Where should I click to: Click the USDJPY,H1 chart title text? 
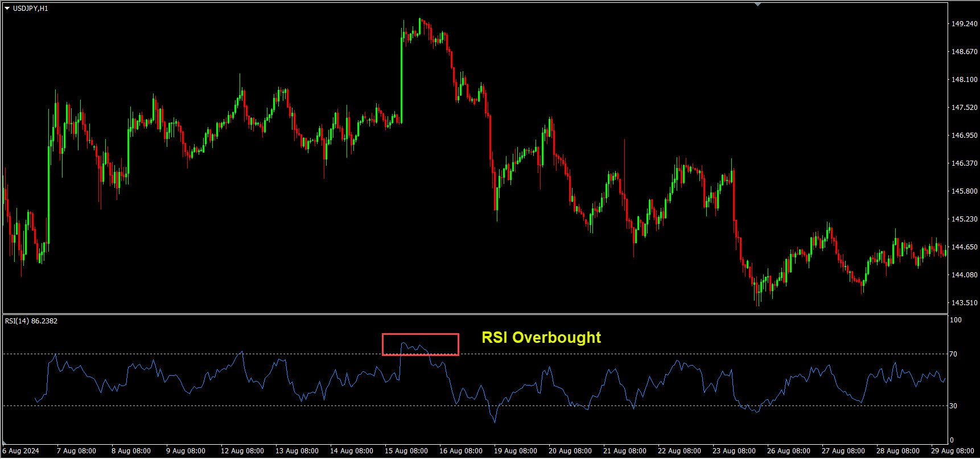pyautogui.click(x=31, y=9)
